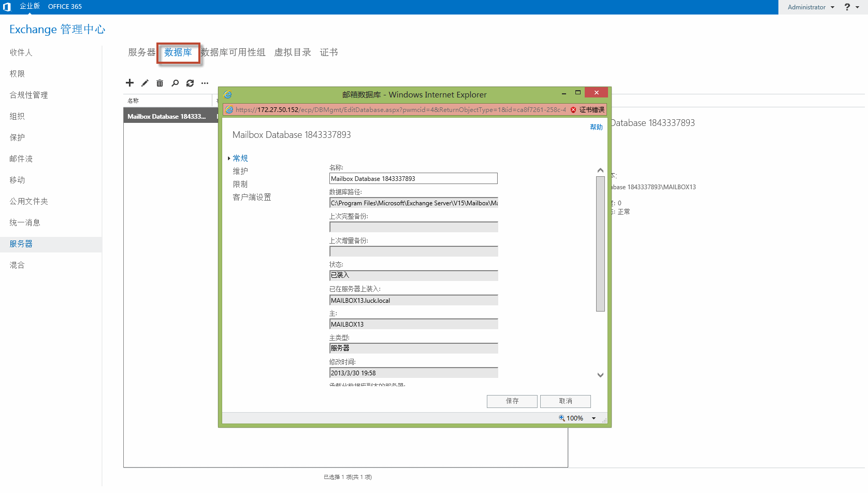
Task: Click the Internet Explorer icon in popup title
Action: point(228,94)
